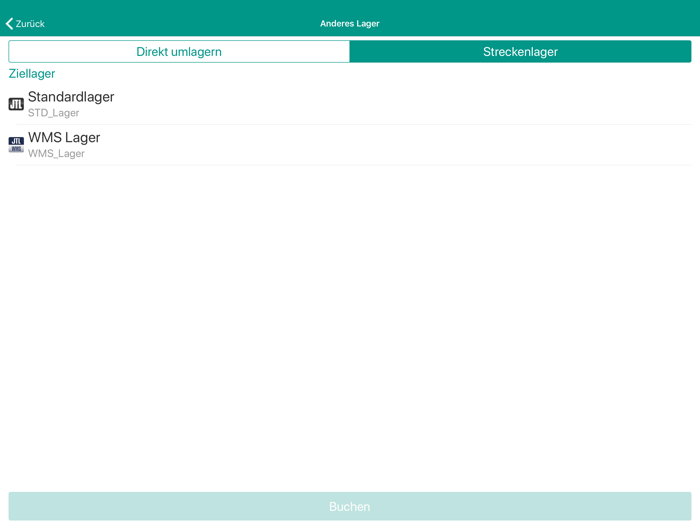Click the JTL icon beside Standardlager
700x525 pixels.
coord(16,104)
